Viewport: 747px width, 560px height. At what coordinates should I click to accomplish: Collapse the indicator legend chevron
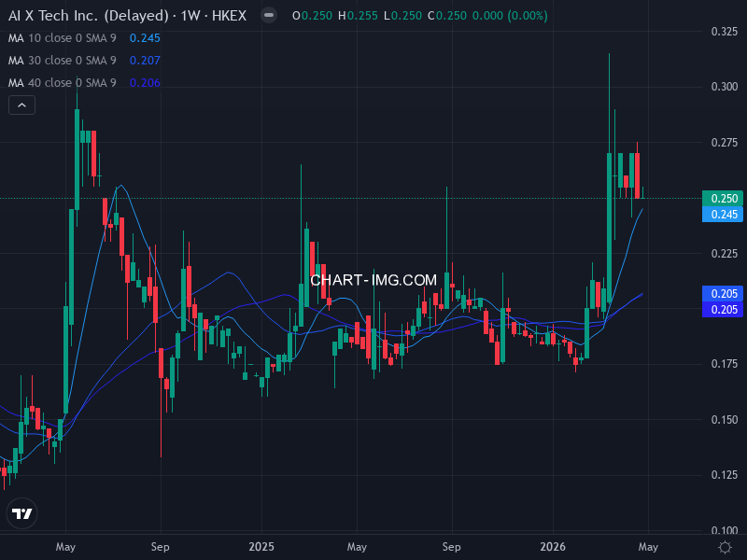click(21, 105)
